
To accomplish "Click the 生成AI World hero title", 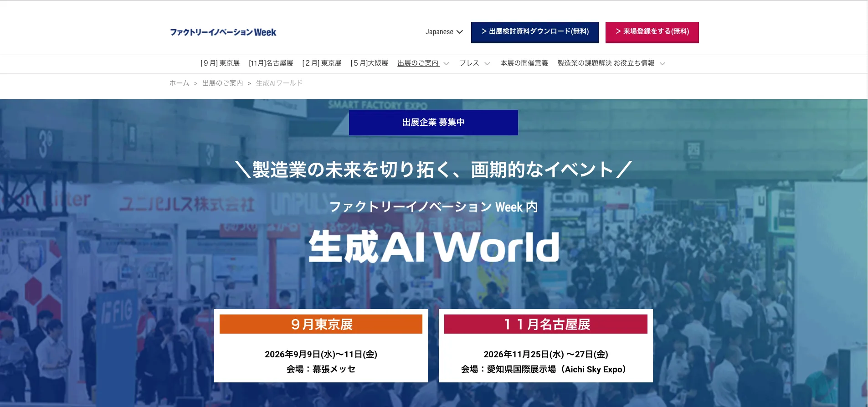I will click(x=434, y=247).
